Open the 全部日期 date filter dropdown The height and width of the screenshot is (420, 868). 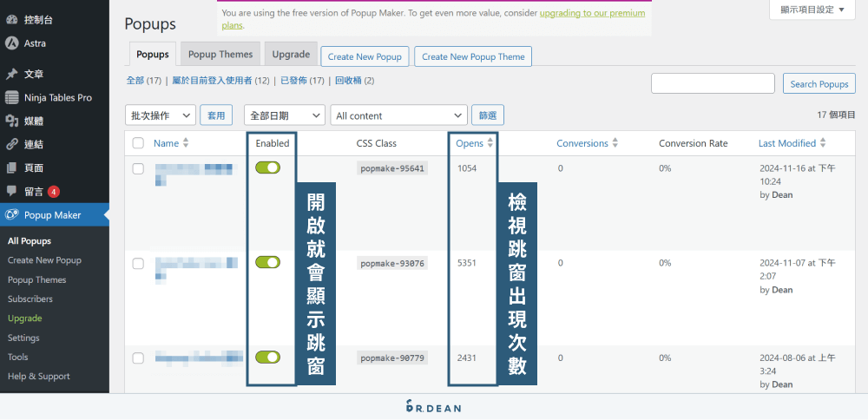tap(285, 115)
